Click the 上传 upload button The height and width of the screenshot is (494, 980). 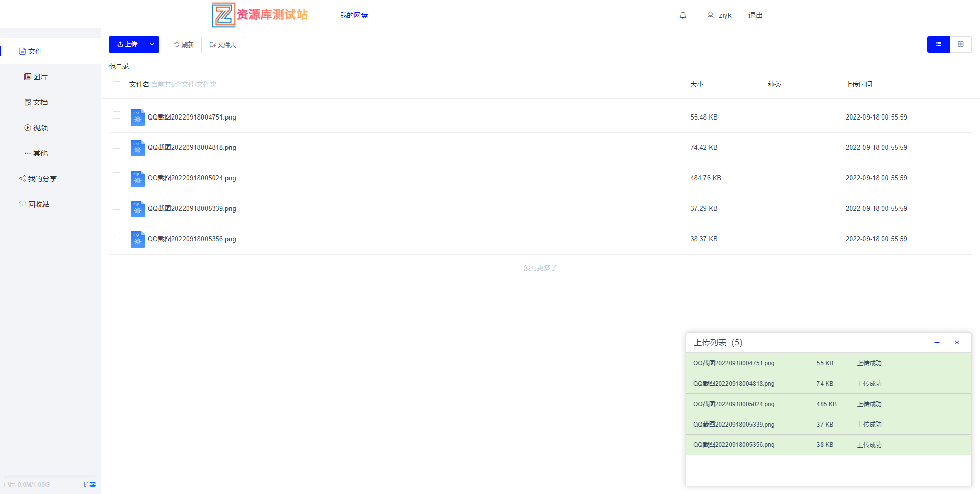point(127,44)
